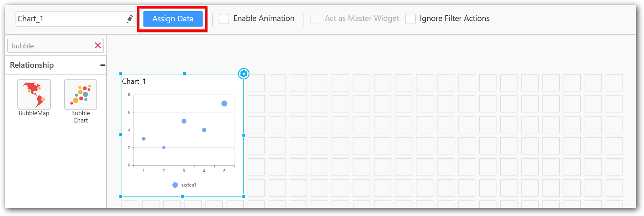Screen dimensions: 644x216
Task: Click the Relationship category header
Action: coord(32,65)
